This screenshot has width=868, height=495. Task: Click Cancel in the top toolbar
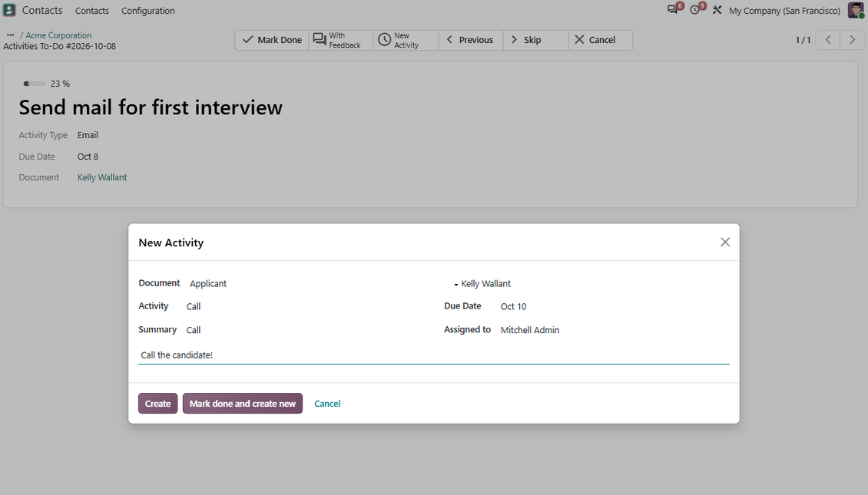click(600, 40)
